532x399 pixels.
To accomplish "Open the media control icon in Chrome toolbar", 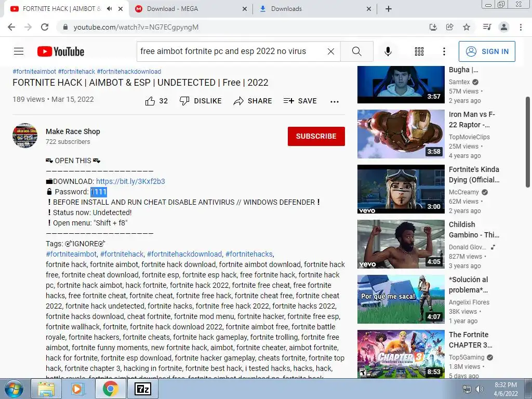I will pyautogui.click(x=487, y=27).
